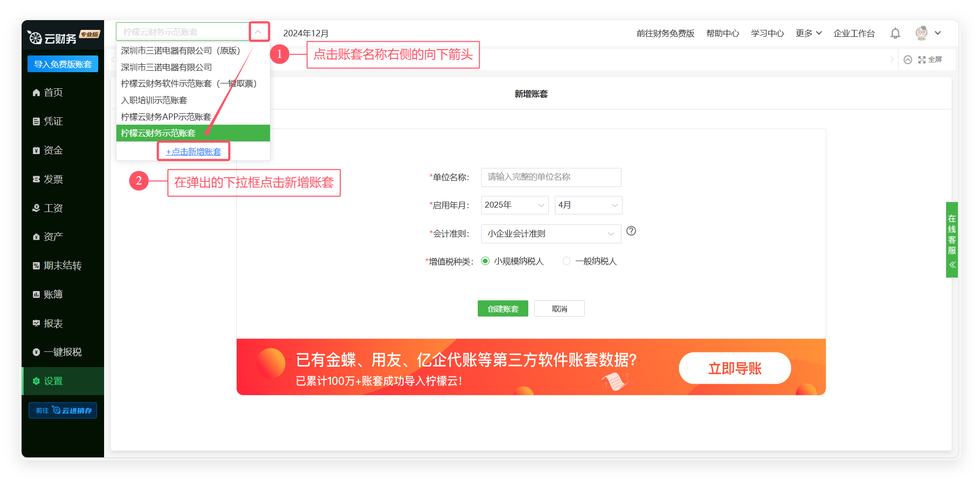Select 一般纳税人 radio option

pos(567,261)
